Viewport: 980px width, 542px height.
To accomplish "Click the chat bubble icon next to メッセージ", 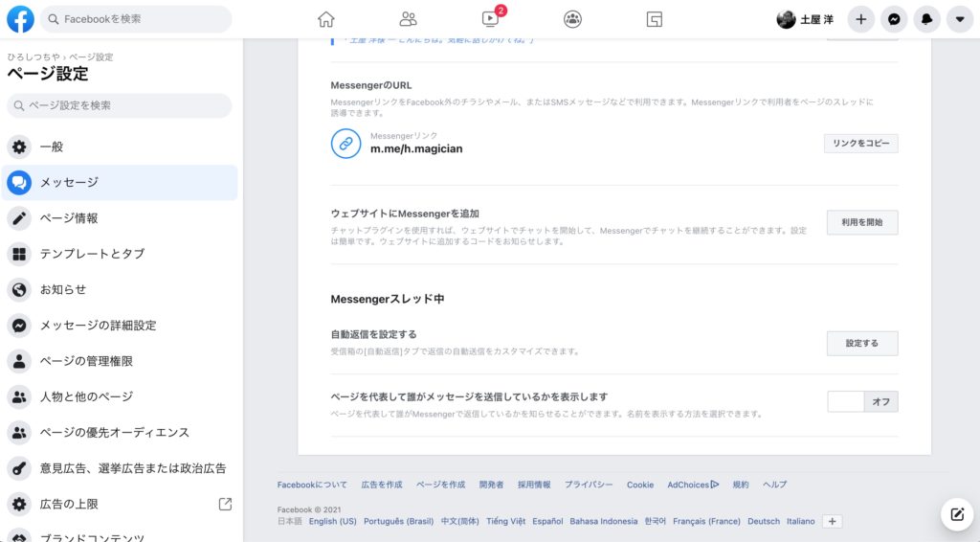I will 19,183.
